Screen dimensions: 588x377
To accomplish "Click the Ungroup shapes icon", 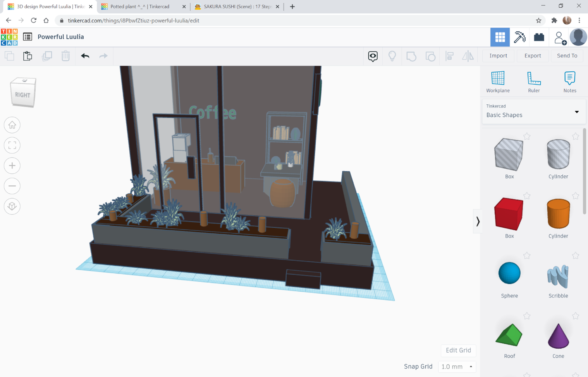I will click(x=430, y=56).
